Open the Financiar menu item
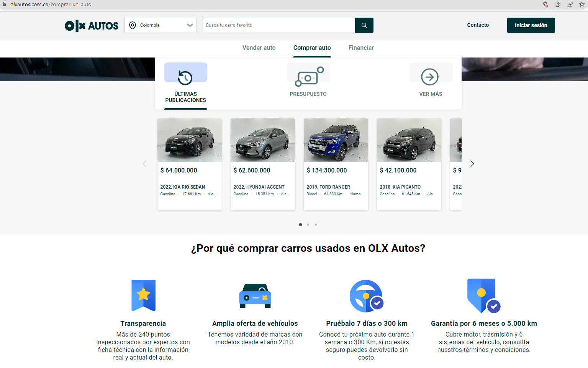The height and width of the screenshot is (368, 588). [361, 48]
